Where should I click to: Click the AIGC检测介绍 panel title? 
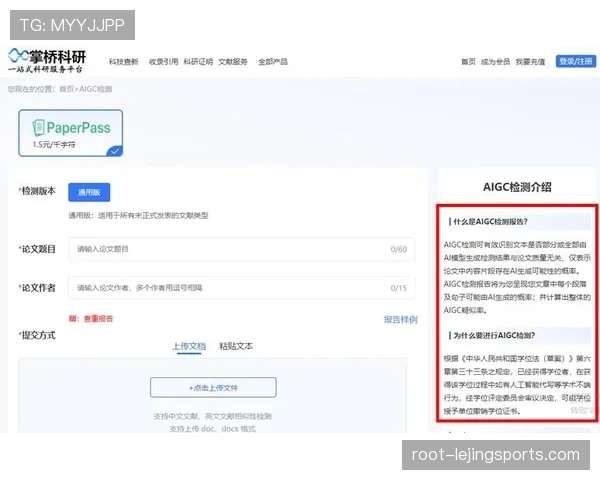click(517, 187)
